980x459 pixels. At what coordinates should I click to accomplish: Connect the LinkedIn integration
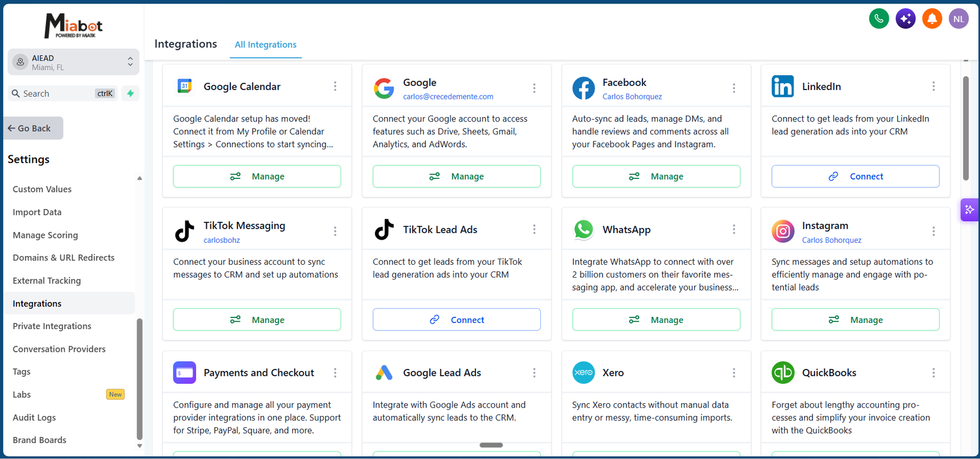[x=856, y=176]
